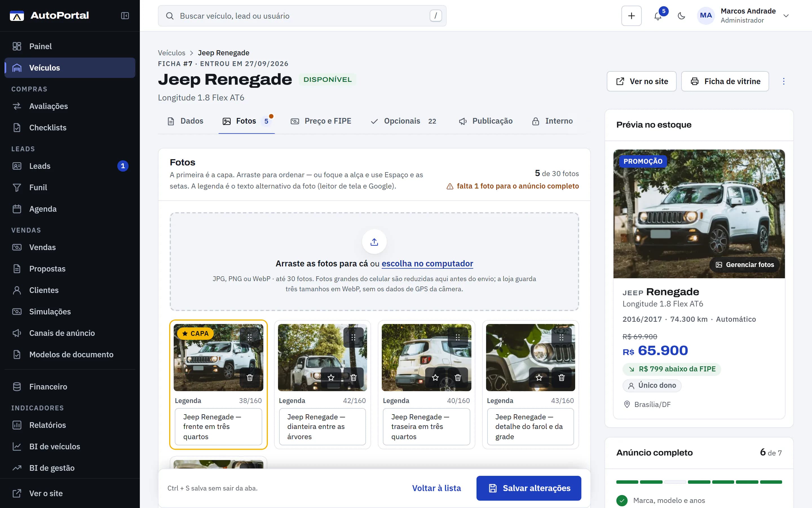Screen dimensions: 812x508
Task: Star the traseira em três quartos photo
Action: click(x=435, y=377)
